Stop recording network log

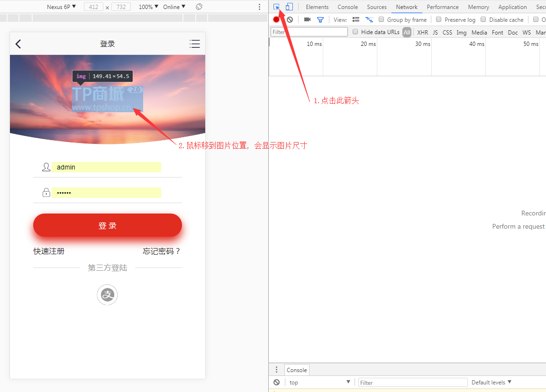tap(276, 20)
